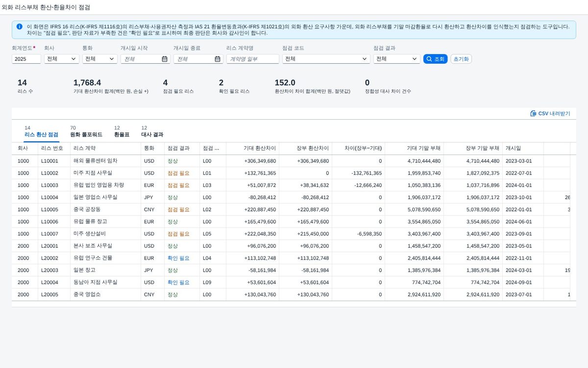The width and height of the screenshot is (588, 368).
Task: Click the 2022-07-01 start date cell
Action: click(x=518, y=173)
